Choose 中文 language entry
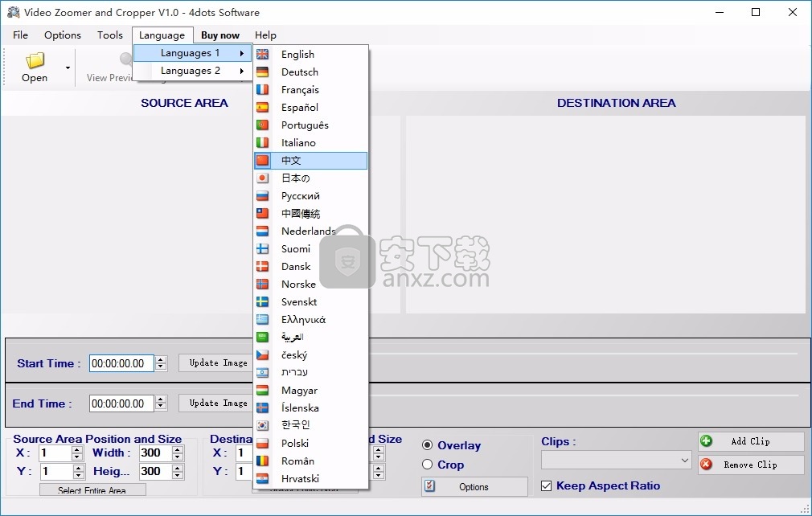This screenshot has height=516, width=812. click(310, 161)
